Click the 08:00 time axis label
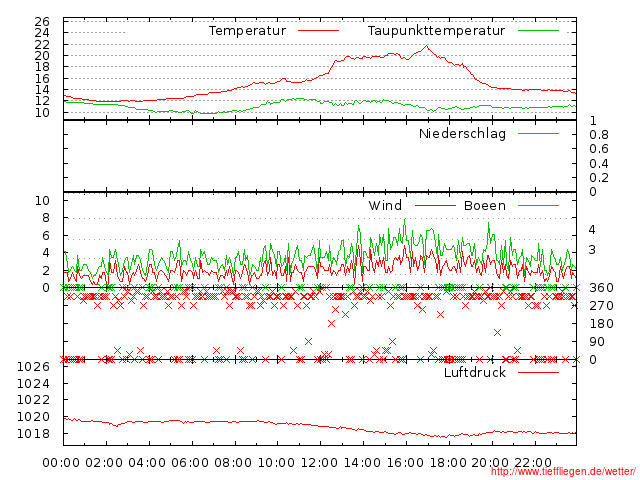Screen dimensions: 640x480 [233, 463]
